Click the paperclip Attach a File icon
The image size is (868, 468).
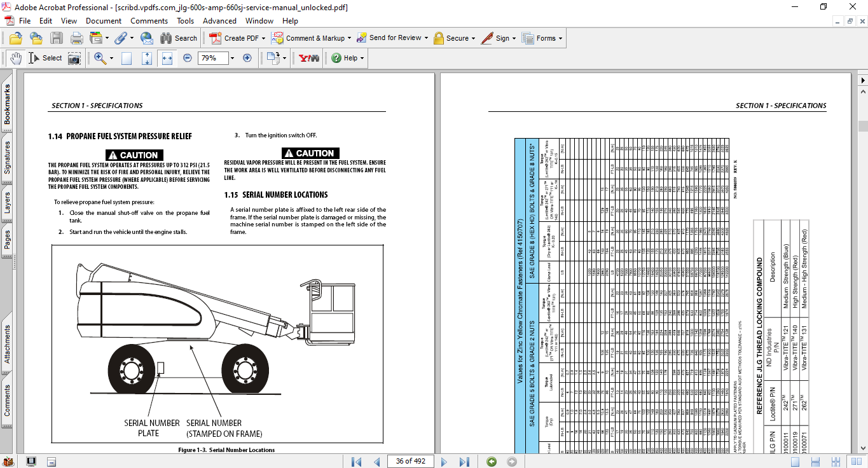click(x=121, y=38)
